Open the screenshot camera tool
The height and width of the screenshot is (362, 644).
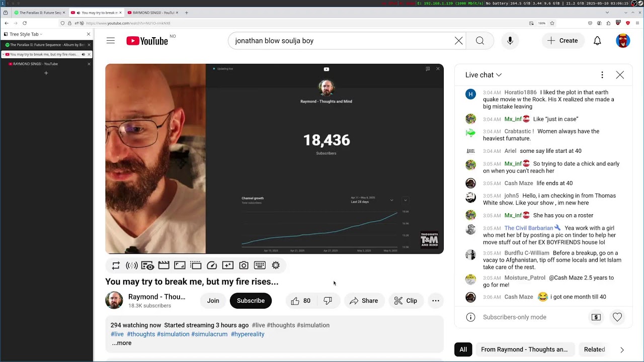coord(244,265)
